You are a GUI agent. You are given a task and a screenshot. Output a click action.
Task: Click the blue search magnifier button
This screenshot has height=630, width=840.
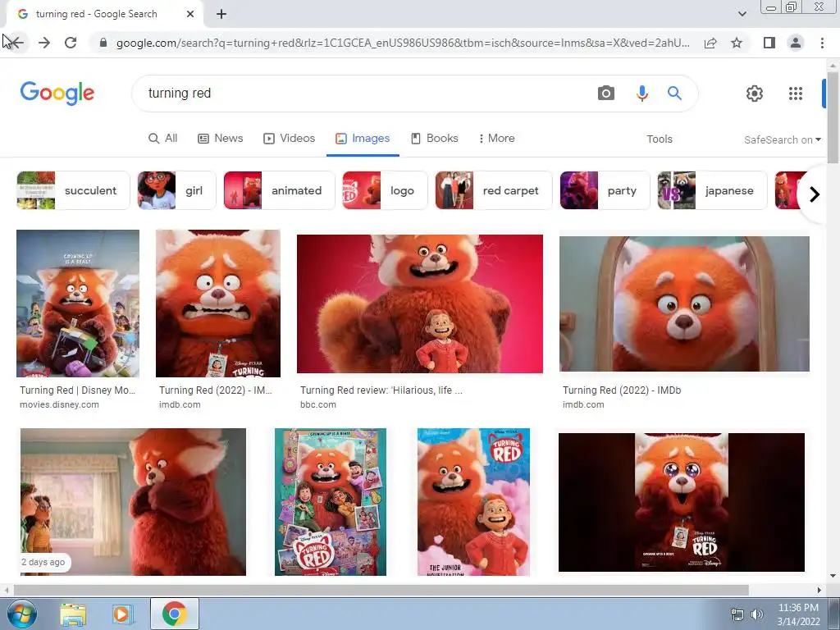coord(674,94)
